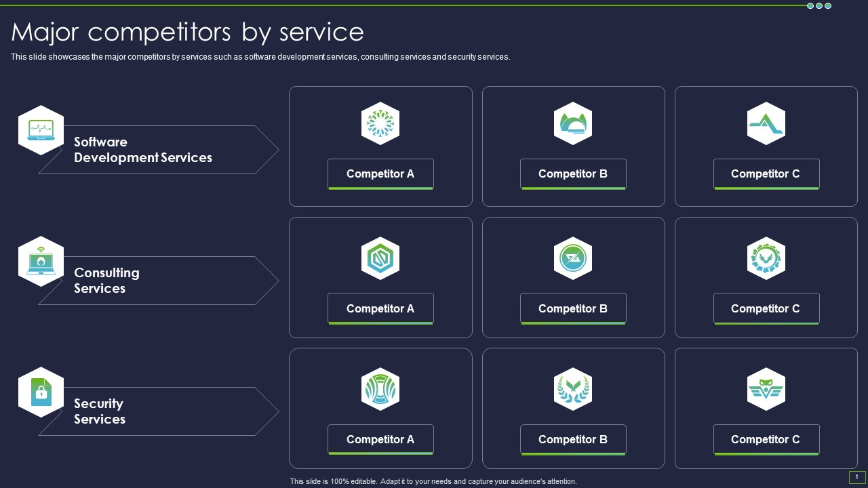The width and height of the screenshot is (868, 488).
Task: Click the Security Services lock document icon
Action: pos(41,392)
